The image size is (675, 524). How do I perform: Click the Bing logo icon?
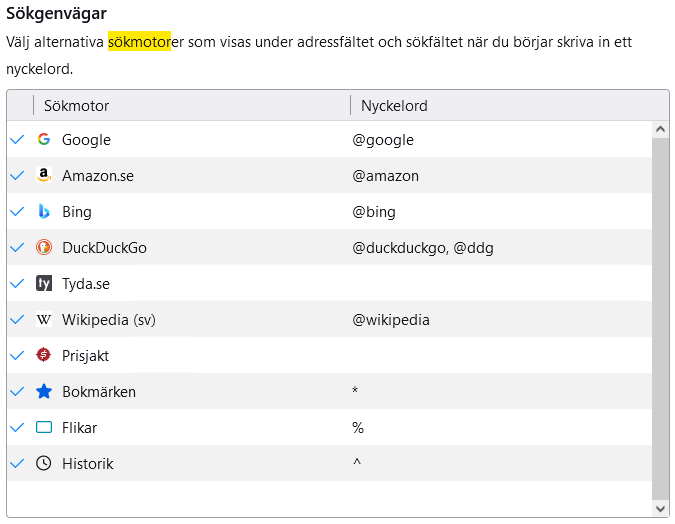(x=43, y=212)
